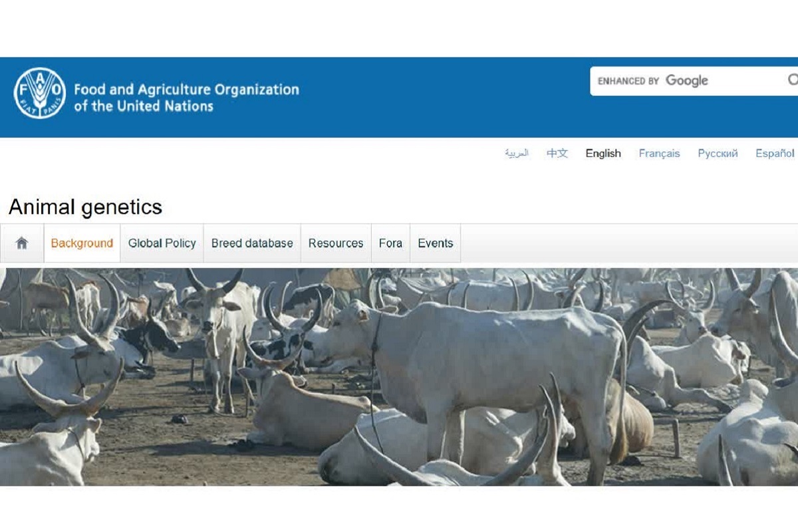Switch to the Events tab
The height and width of the screenshot is (532, 798).
point(436,243)
